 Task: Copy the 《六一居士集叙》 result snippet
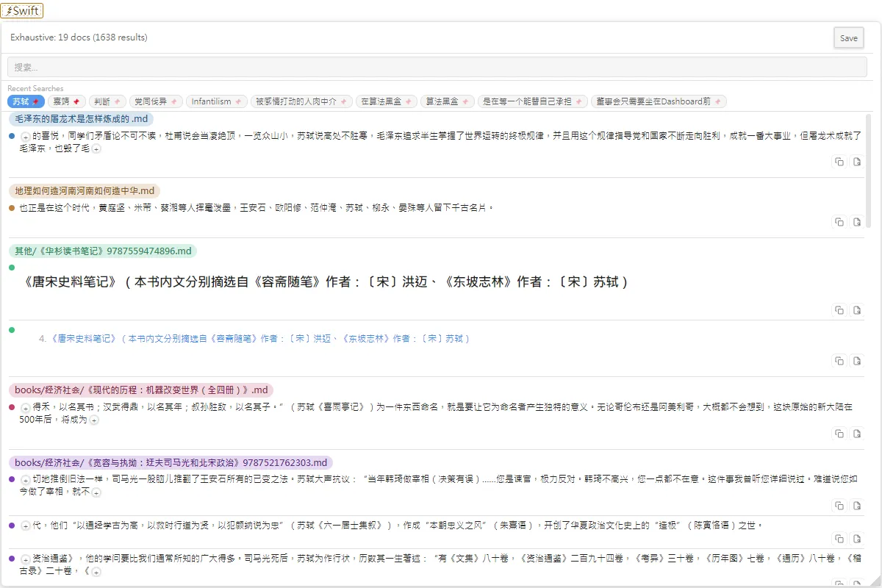pyautogui.click(x=839, y=539)
